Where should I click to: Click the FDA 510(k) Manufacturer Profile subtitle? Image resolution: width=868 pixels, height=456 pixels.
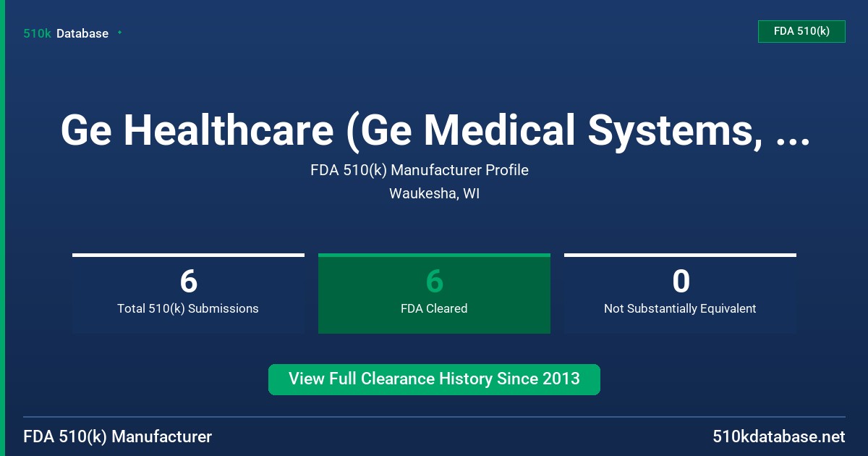(420, 170)
